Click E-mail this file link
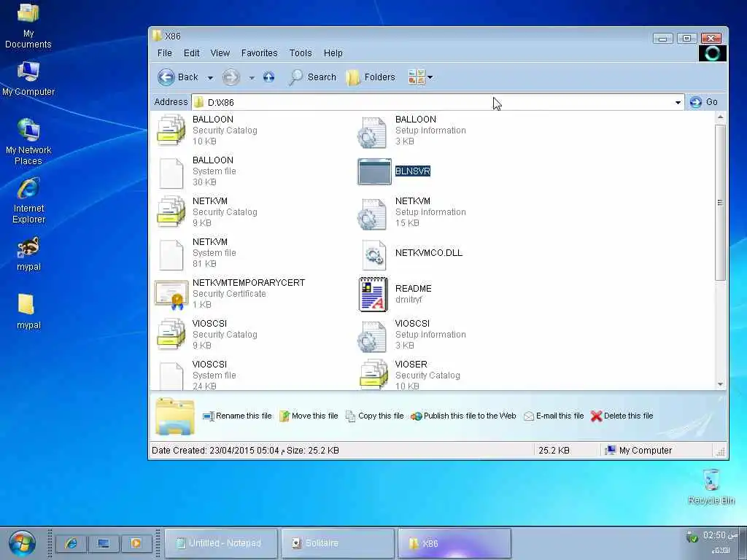The width and height of the screenshot is (747, 560). click(x=554, y=416)
